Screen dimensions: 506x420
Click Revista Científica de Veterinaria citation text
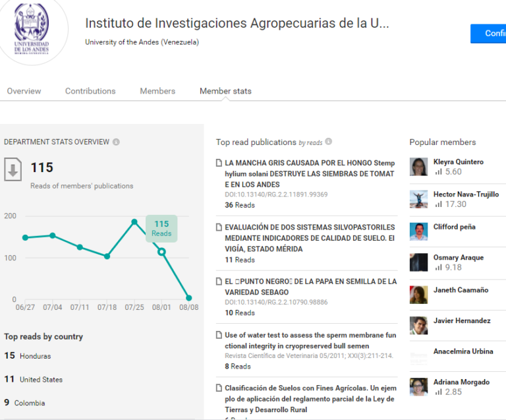click(309, 356)
